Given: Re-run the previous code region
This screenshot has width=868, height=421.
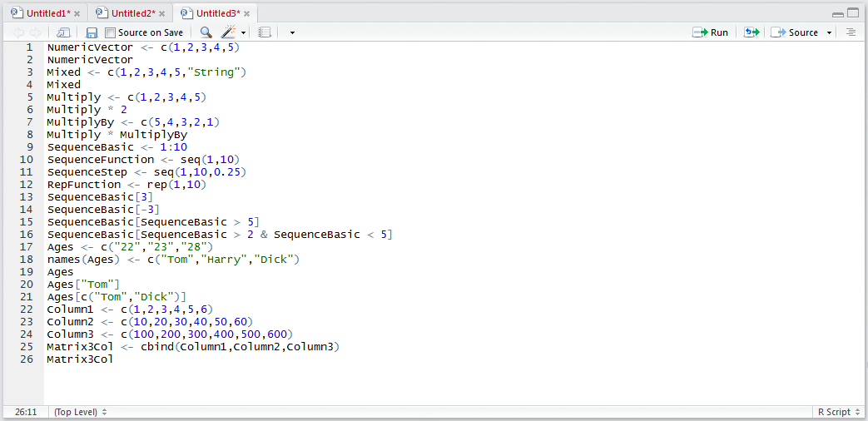Looking at the screenshot, I should pyautogui.click(x=751, y=32).
